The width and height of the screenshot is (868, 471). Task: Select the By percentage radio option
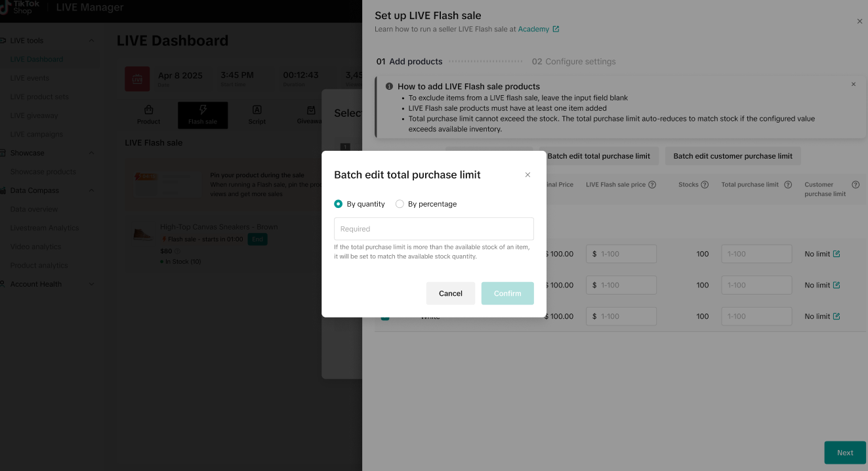pos(400,204)
